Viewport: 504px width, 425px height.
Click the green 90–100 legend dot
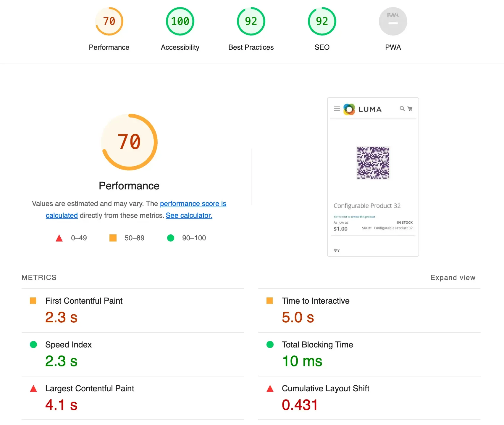[x=171, y=238]
